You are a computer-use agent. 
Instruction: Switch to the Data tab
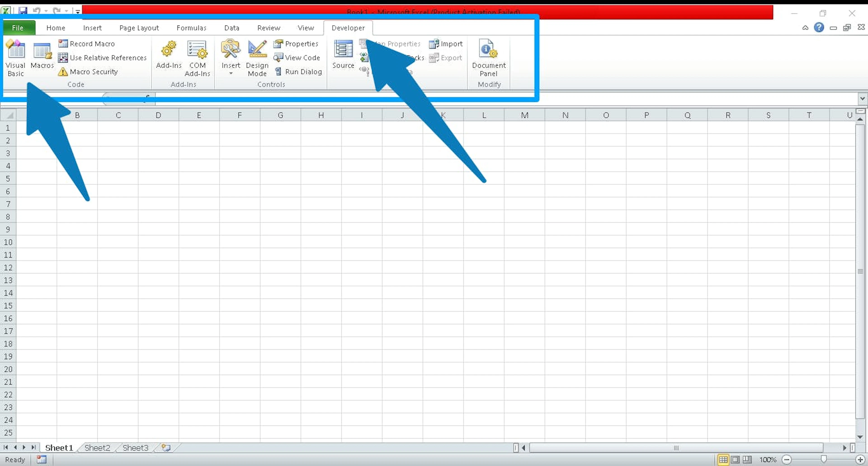(x=232, y=28)
